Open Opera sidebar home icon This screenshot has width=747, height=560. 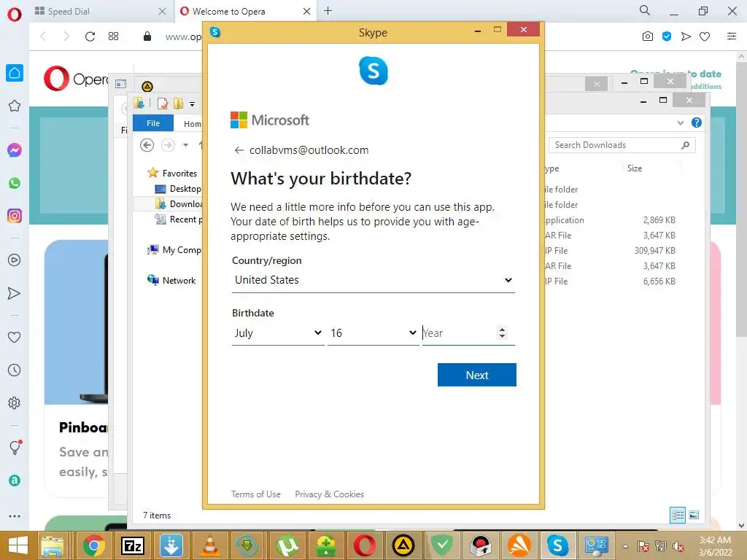(x=15, y=73)
